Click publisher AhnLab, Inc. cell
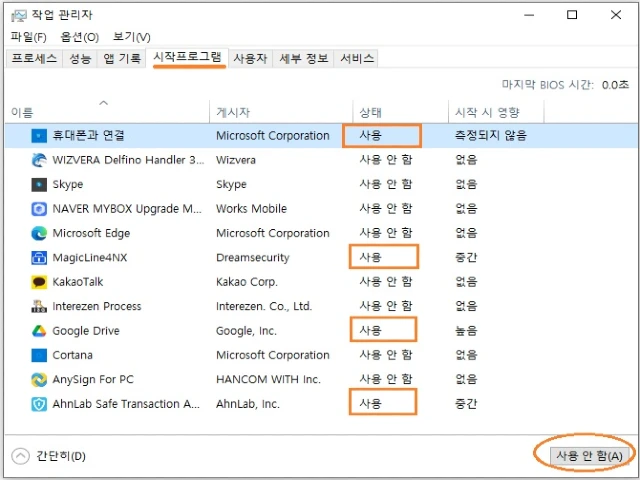 click(x=248, y=404)
